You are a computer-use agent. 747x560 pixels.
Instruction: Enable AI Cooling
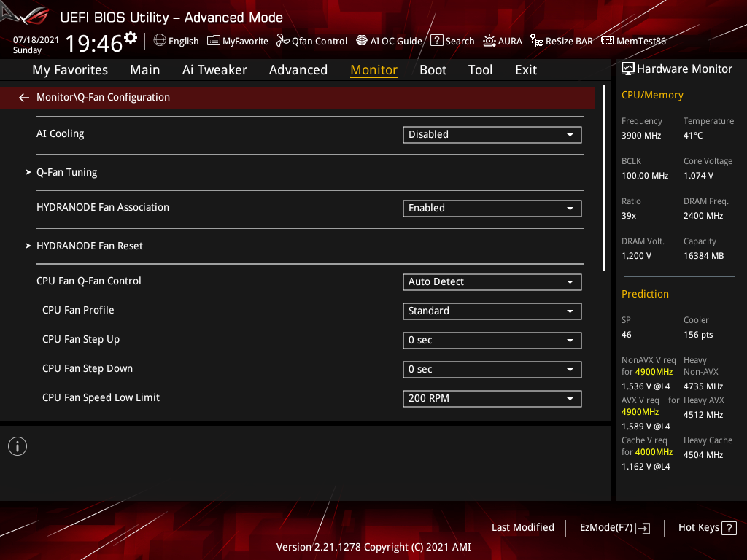point(492,134)
